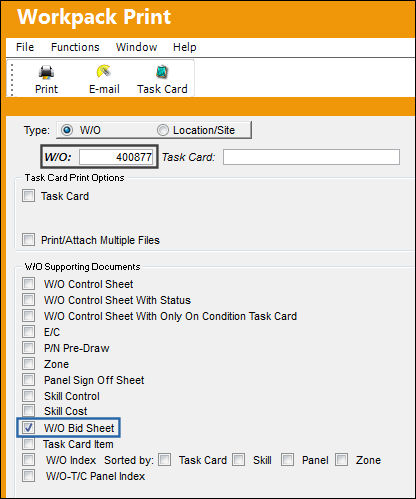Check the E/C checkbox

(x=28, y=332)
